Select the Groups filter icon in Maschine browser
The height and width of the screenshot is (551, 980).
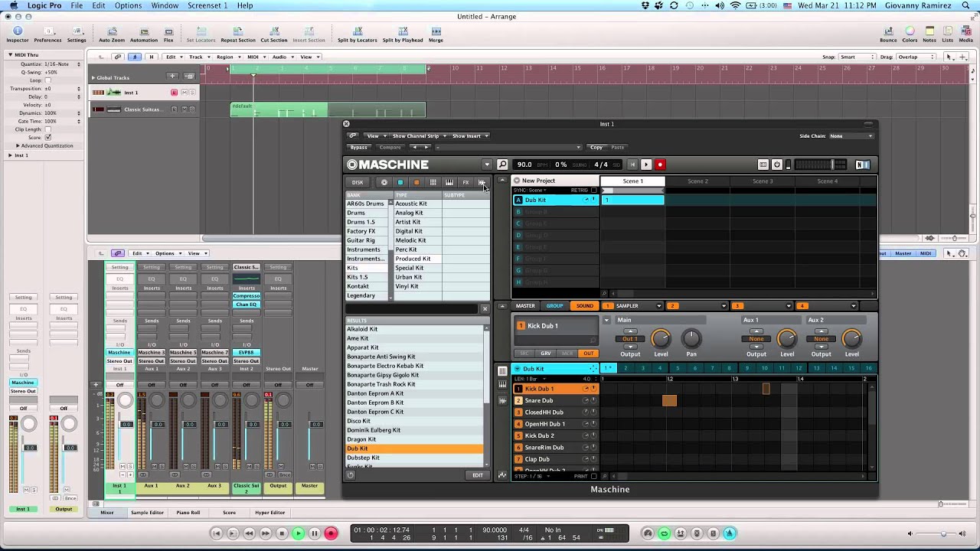pyautogui.click(x=400, y=182)
